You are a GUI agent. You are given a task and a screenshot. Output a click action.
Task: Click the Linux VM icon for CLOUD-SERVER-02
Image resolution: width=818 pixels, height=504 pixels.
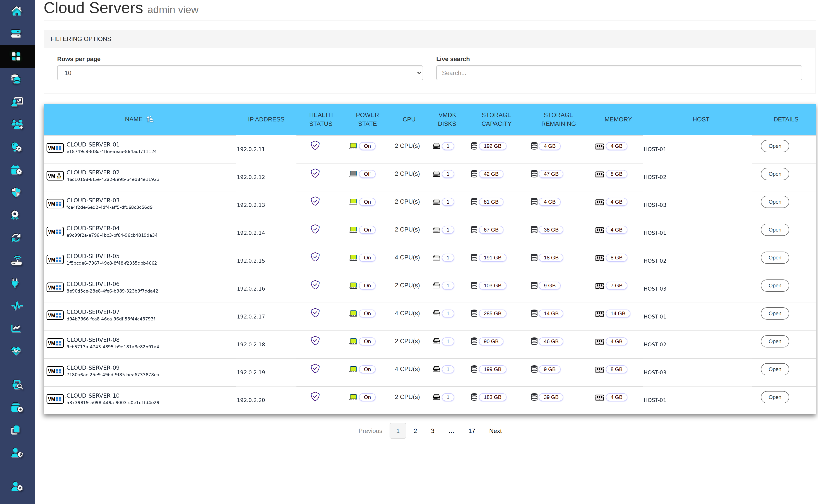[x=55, y=176]
